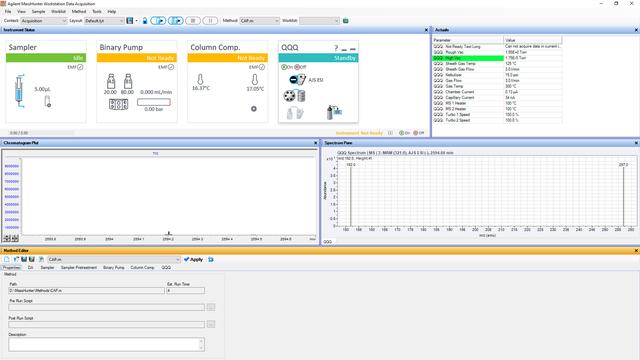Click the worklist icon right of Worklist dropdown
Image resolution: width=640 pixels, height=360 pixels.
coord(345,20)
